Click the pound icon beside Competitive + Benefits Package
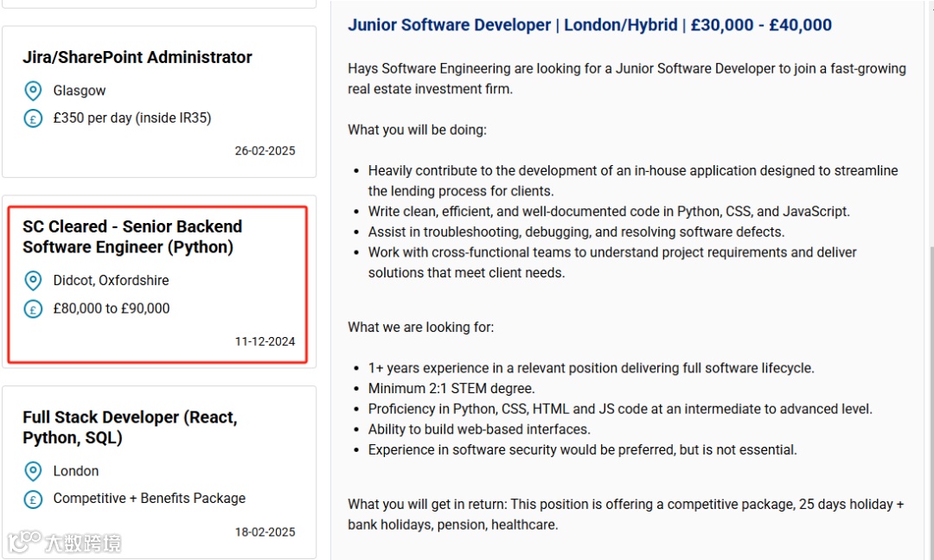934x560 pixels. (x=33, y=499)
